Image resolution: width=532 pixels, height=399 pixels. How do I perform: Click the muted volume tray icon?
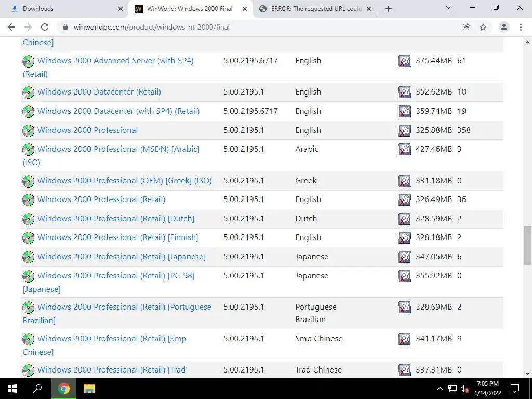click(x=465, y=389)
